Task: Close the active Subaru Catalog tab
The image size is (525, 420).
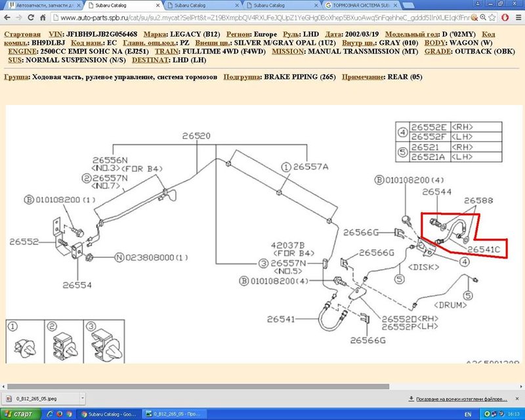Action: pos(157,5)
